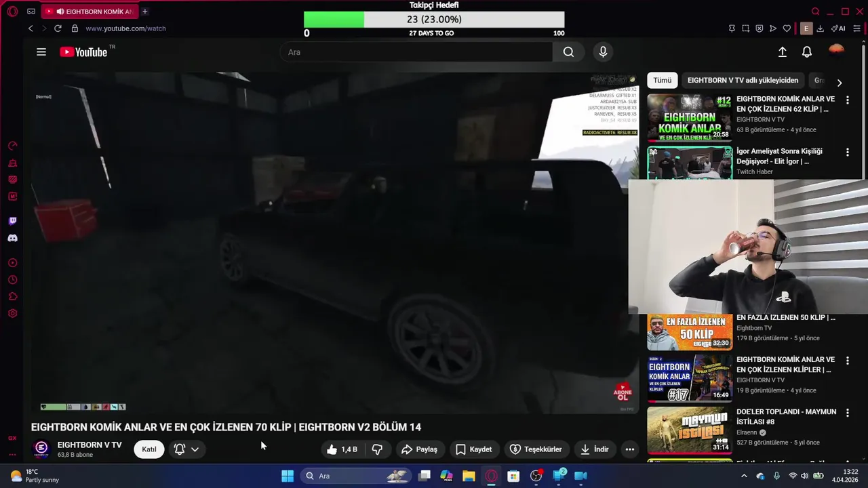
Task: Open EN FAZLA İZLENEN 50 KLİP thumbnail
Action: click(690, 331)
